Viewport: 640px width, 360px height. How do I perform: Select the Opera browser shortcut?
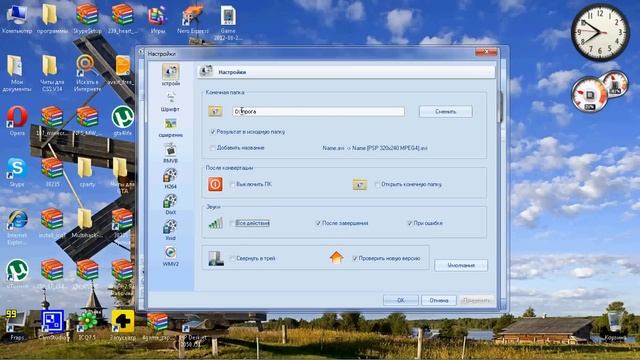17,121
